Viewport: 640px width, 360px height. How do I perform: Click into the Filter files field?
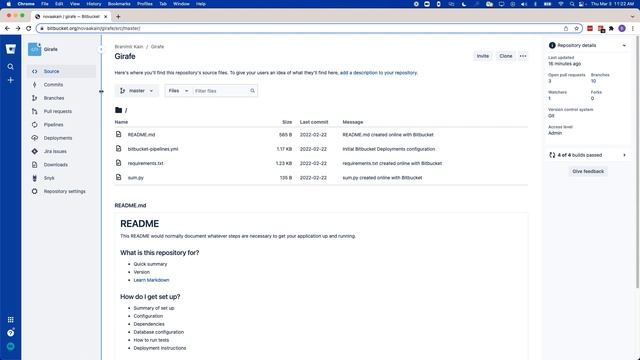pos(222,91)
